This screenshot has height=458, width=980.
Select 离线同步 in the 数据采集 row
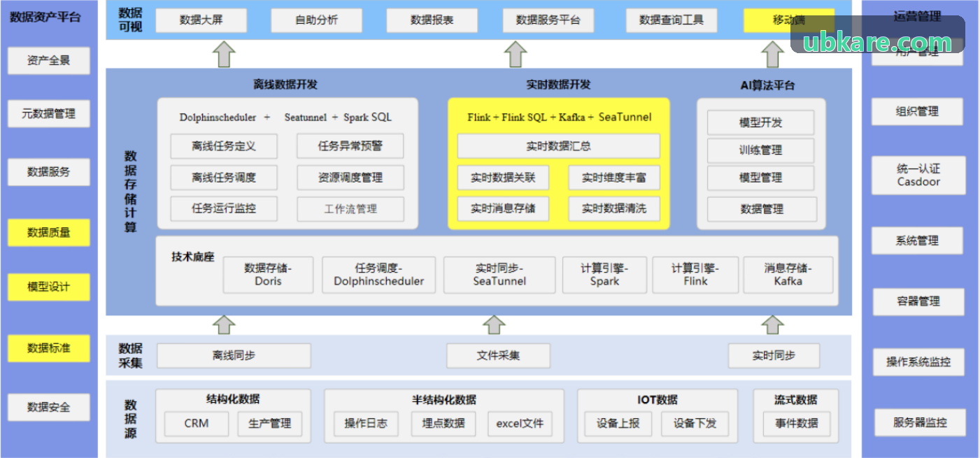234,356
